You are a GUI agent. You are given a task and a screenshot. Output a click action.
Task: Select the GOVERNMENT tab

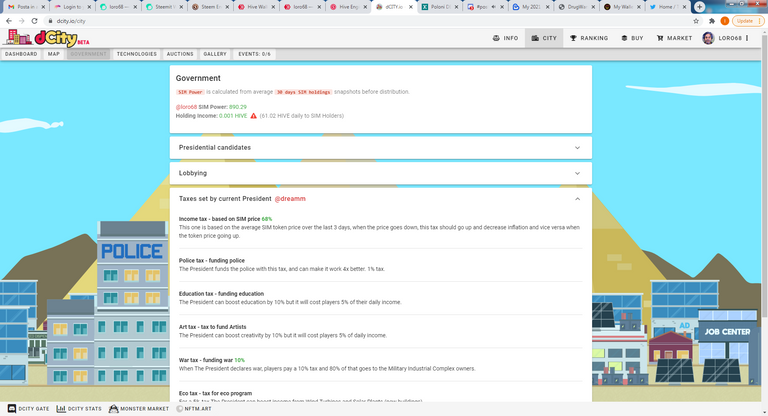pos(88,54)
